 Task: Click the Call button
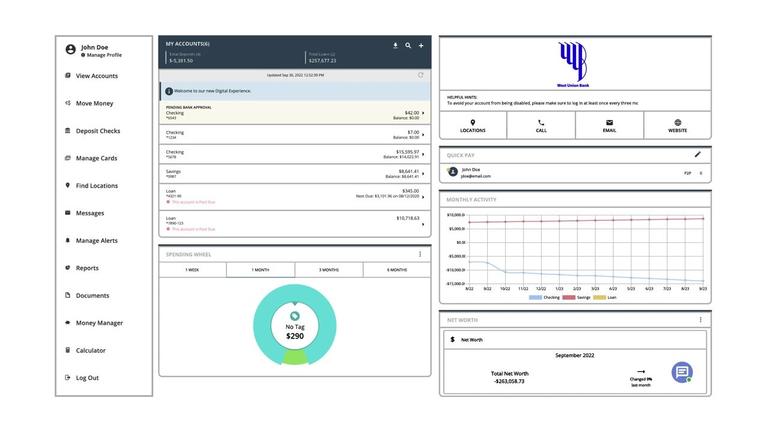click(x=541, y=125)
